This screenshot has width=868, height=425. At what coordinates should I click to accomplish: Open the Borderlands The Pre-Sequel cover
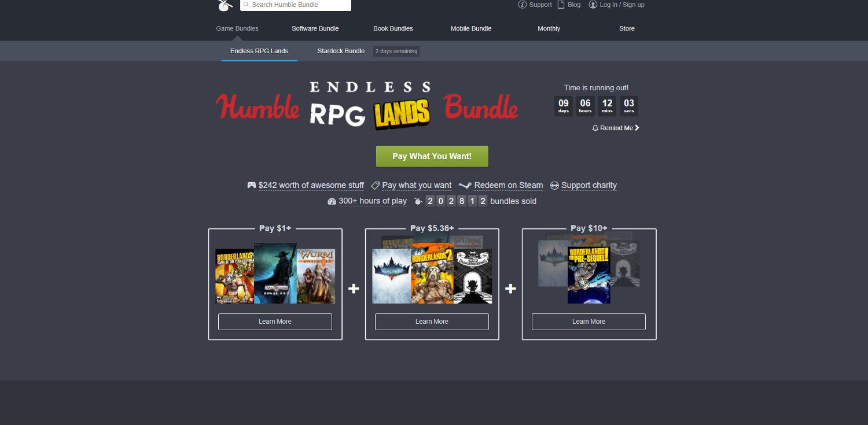click(589, 275)
